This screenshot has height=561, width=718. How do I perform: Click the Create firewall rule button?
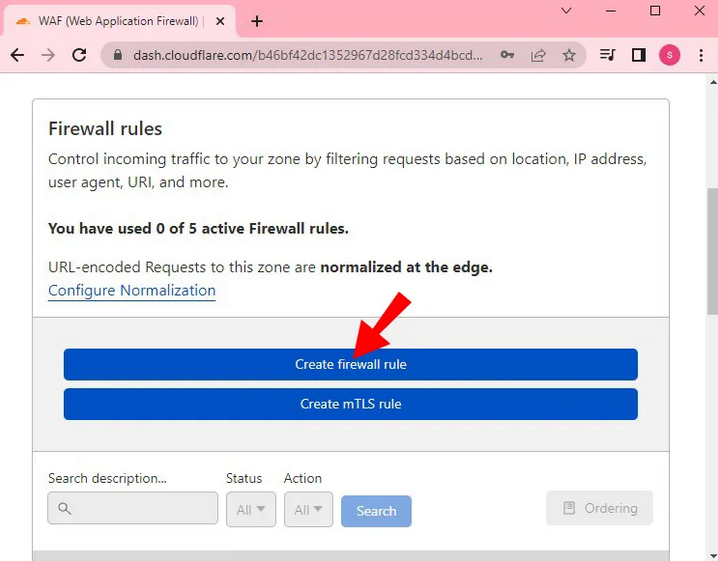pyautogui.click(x=350, y=365)
